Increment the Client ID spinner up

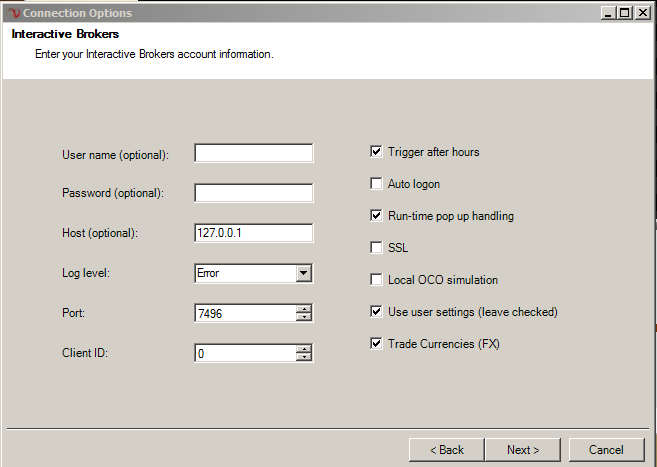pos(304,348)
